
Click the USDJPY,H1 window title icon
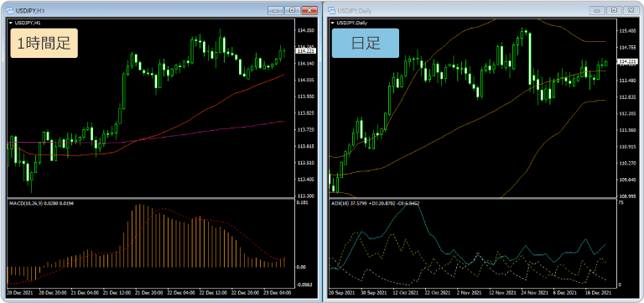pos(10,10)
